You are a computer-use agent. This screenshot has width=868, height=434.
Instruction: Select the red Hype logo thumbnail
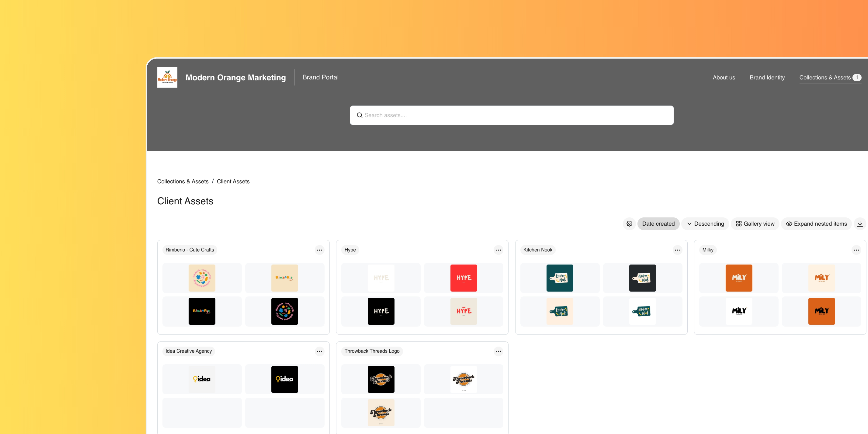coord(464,278)
